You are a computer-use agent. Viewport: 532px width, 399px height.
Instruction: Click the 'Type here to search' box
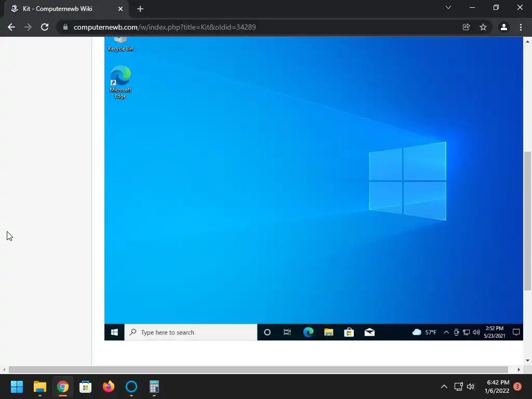pyautogui.click(x=191, y=332)
